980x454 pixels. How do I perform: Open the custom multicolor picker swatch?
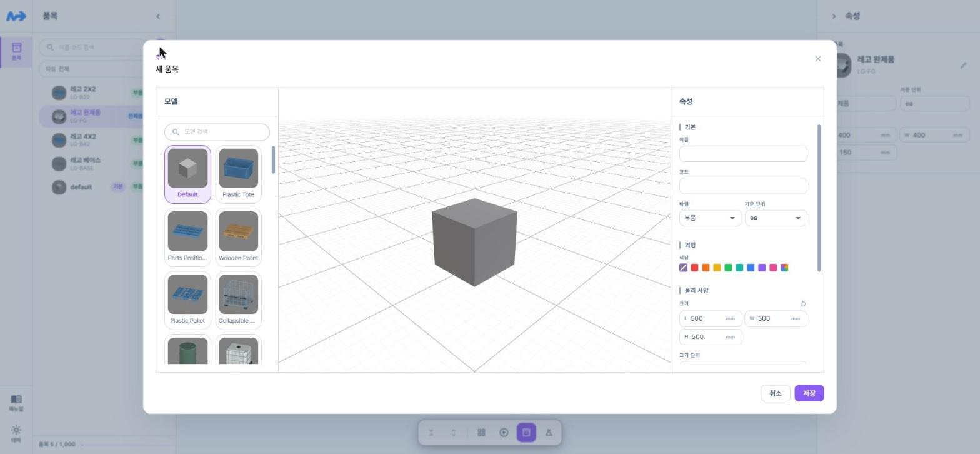pos(784,268)
